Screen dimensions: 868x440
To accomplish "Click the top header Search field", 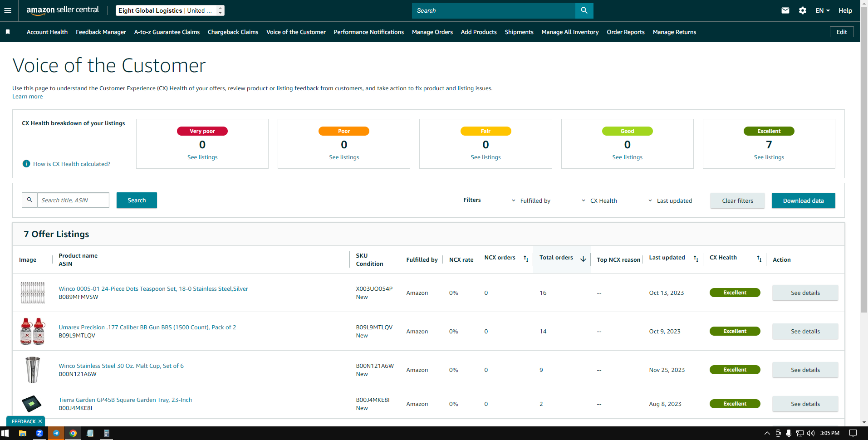I will [x=494, y=10].
